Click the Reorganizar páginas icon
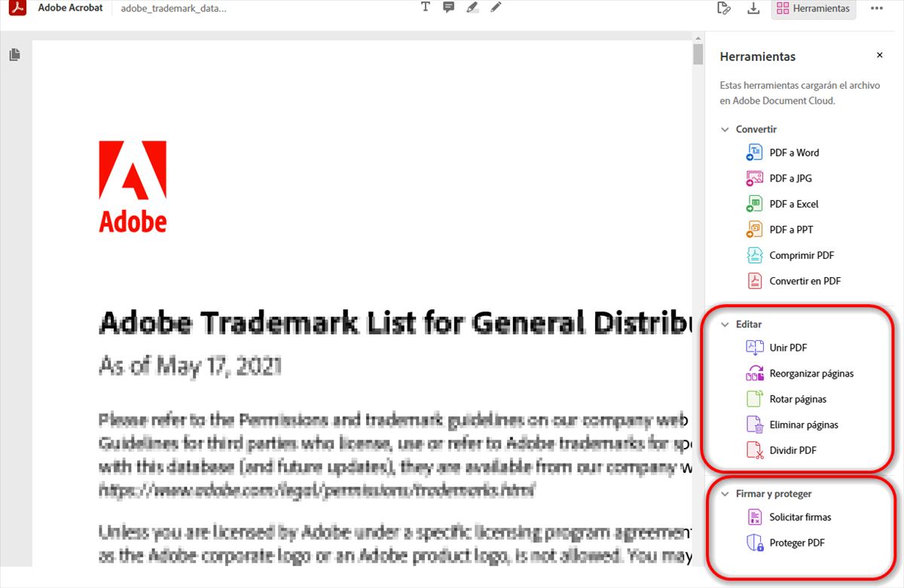Viewport: 904px width, 588px height. click(x=755, y=373)
